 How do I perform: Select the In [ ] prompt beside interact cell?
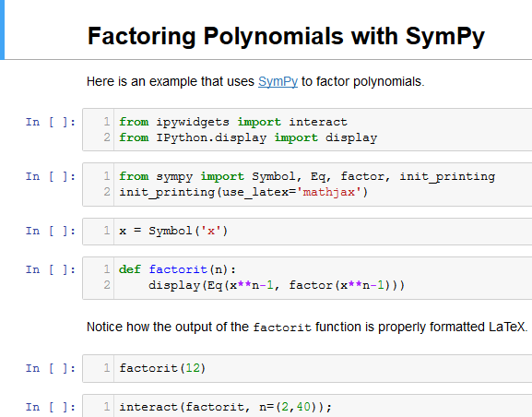pos(51,407)
